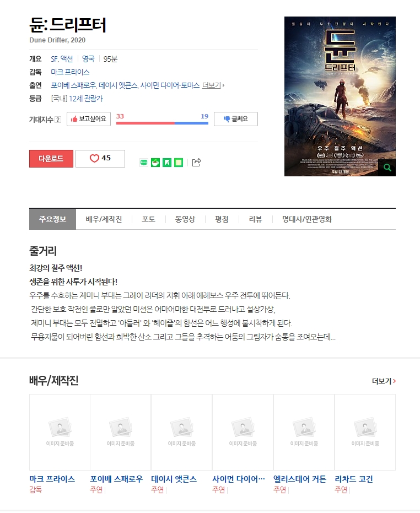
Task: Expand cast list with 더보기 arrow
Action: tap(213, 85)
